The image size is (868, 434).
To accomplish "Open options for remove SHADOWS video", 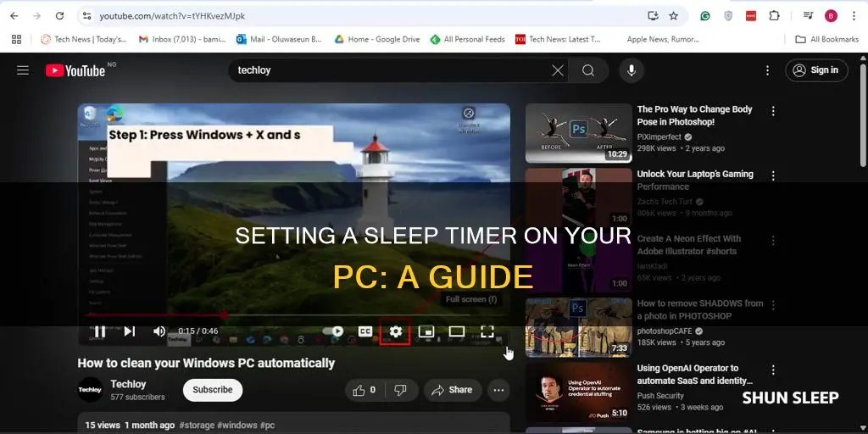I will coord(773,305).
